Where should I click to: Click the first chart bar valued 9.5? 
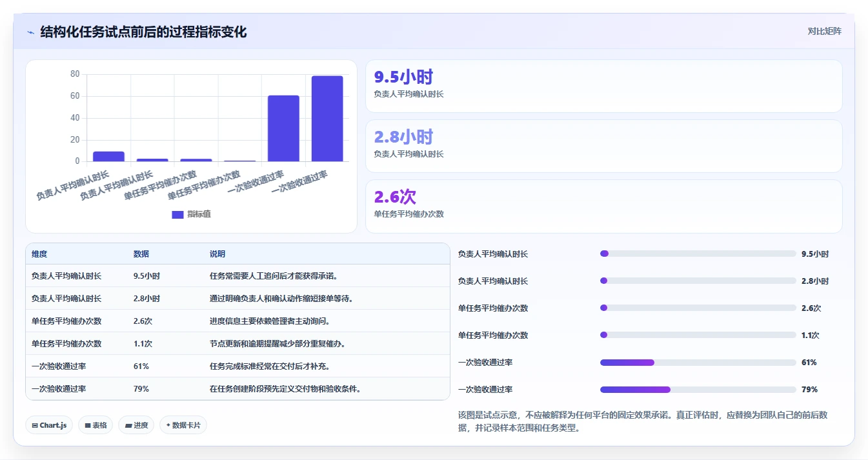(x=108, y=156)
